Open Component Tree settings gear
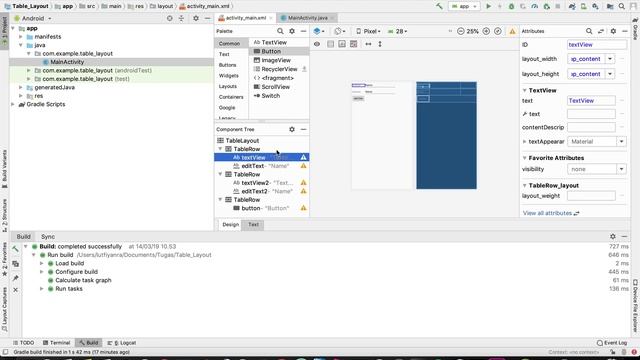The height and width of the screenshot is (360, 640). (292, 129)
